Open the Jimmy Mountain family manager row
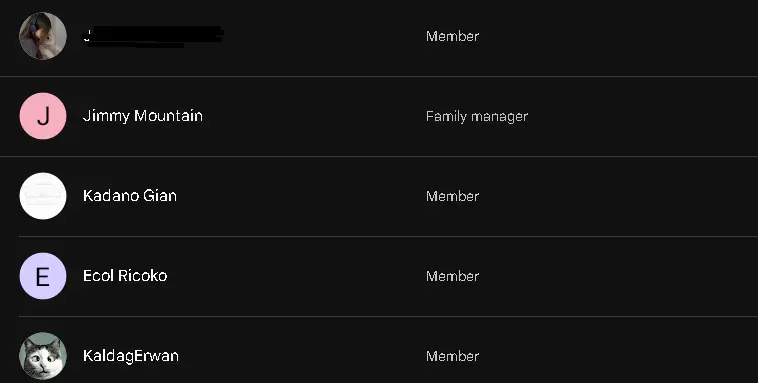 379,117
